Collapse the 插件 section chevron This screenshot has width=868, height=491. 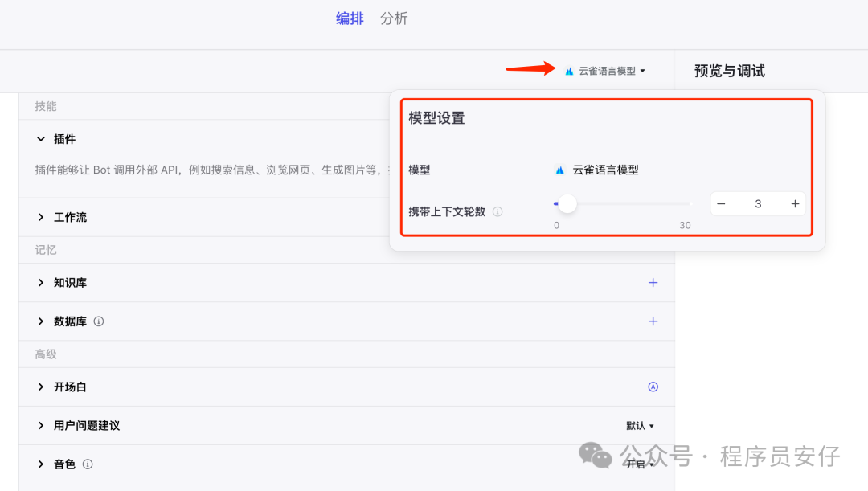41,139
